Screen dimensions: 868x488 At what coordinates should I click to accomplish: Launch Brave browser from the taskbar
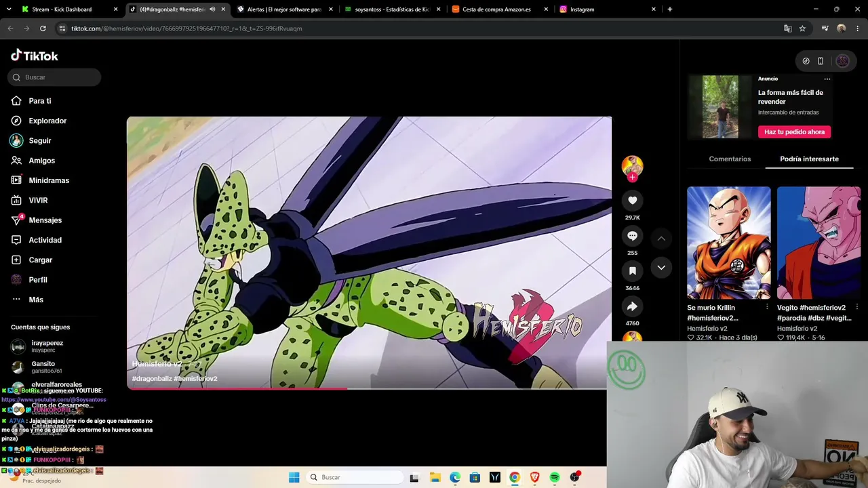535,477
